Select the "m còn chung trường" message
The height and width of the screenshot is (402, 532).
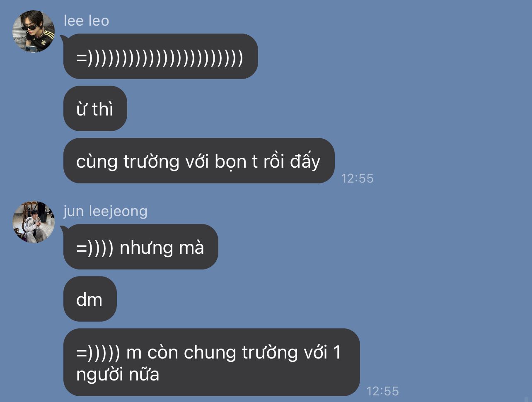(x=211, y=362)
